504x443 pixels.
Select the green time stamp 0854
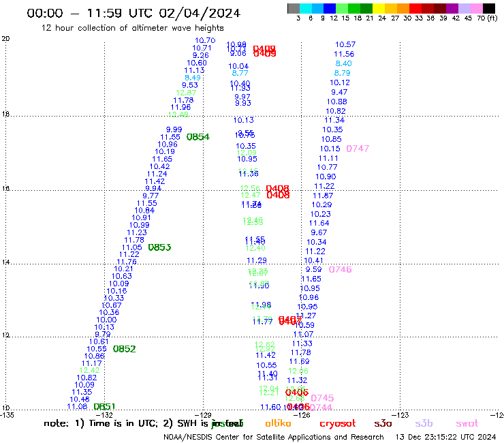coord(198,137)
